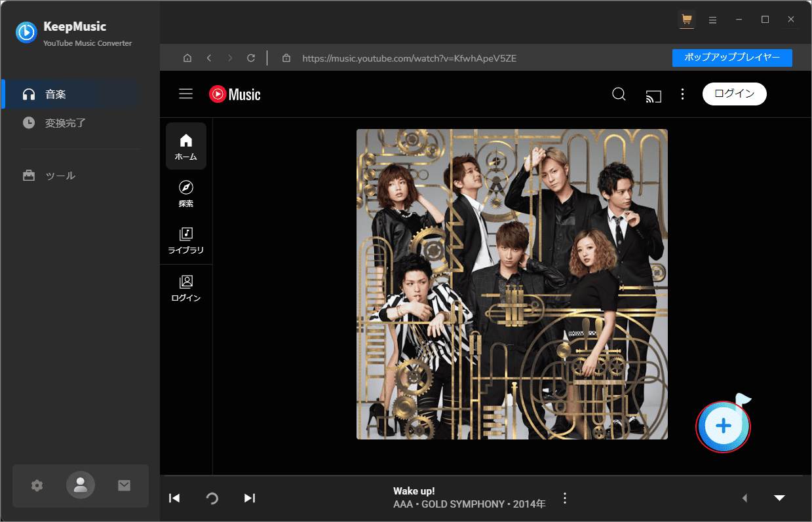This screenshot has height=522, width=812.
Task: Click the GOLD SYMPHONY album artwork
Action: [512, 284]
